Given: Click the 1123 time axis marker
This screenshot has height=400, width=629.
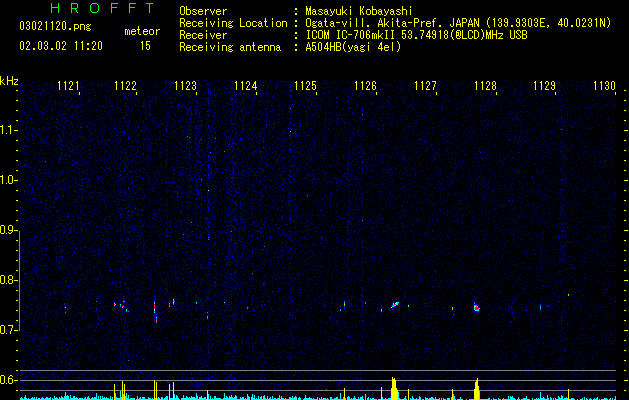Looking at the screenshot, I should point(186,86).
